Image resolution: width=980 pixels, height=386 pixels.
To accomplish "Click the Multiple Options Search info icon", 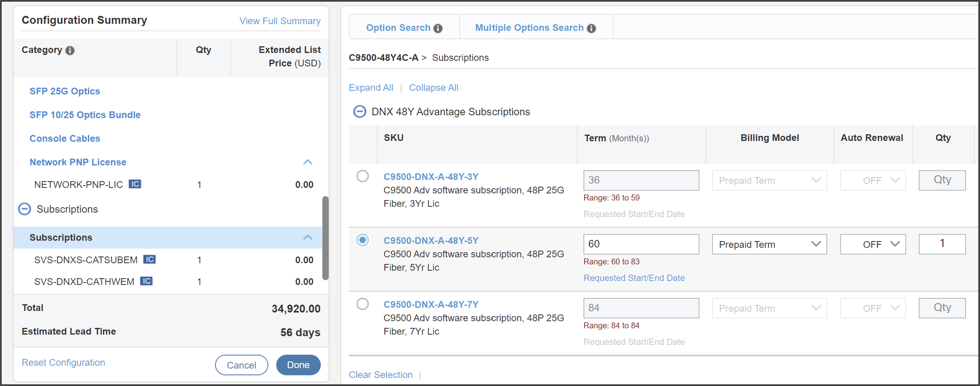I will pyautogui.click(x=591, y=28).
